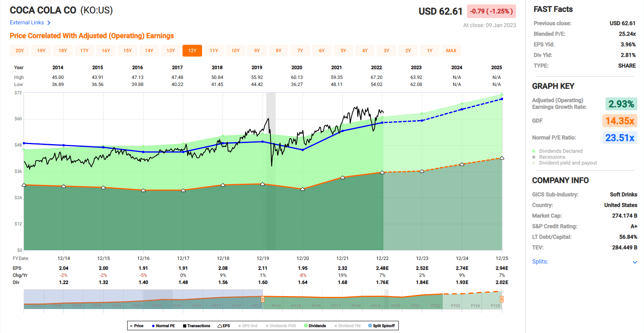
Task: Open the External Links link
Action: pyautogui.click(x=27, y=23)
